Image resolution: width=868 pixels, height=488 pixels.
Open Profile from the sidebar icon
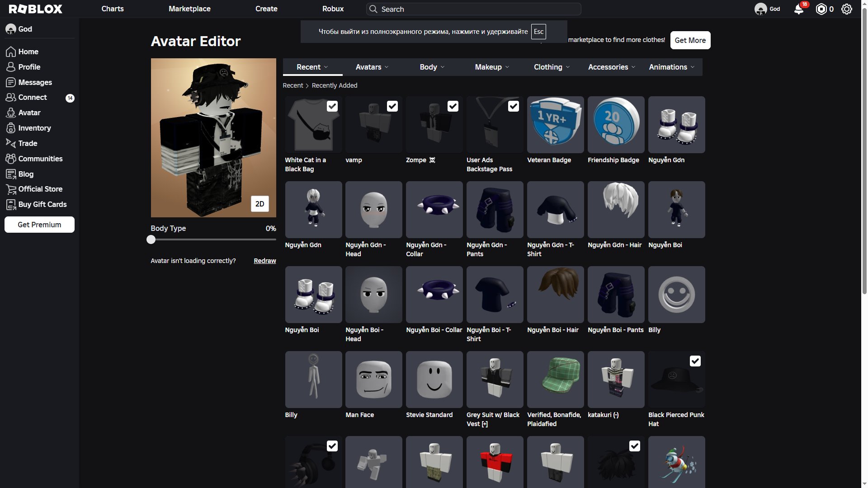pos(11,67)
